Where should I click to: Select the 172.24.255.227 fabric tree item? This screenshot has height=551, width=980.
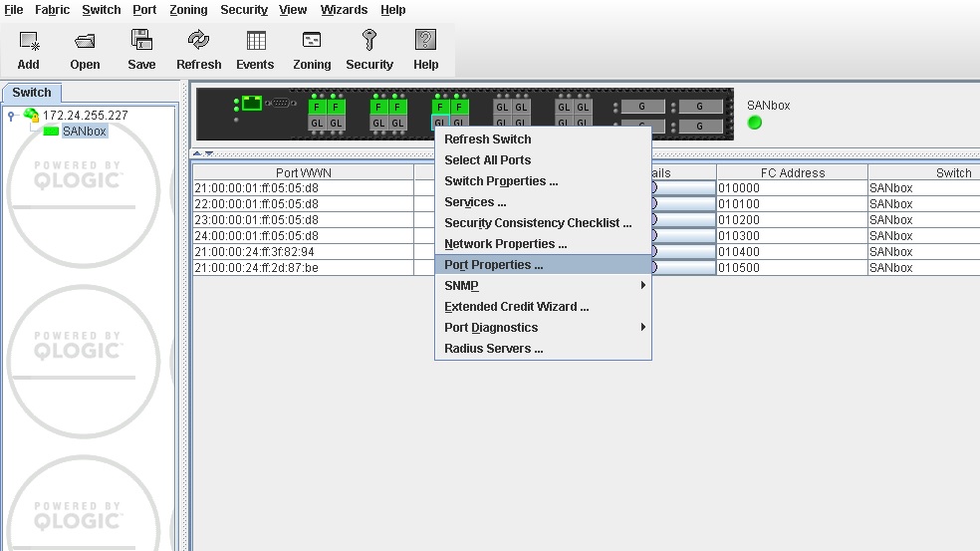click(85, 115)
